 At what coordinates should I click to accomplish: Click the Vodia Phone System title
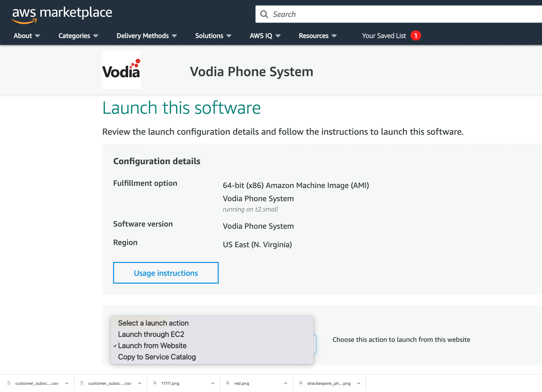click(x=252, y=72)
